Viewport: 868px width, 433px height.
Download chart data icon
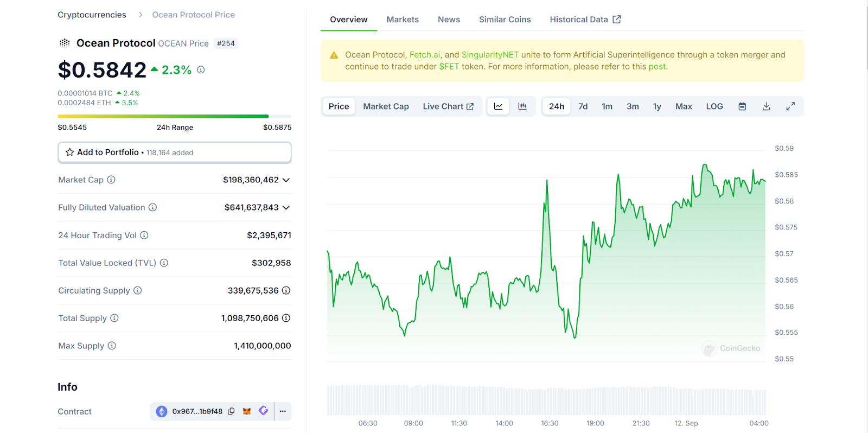[767, 106]
